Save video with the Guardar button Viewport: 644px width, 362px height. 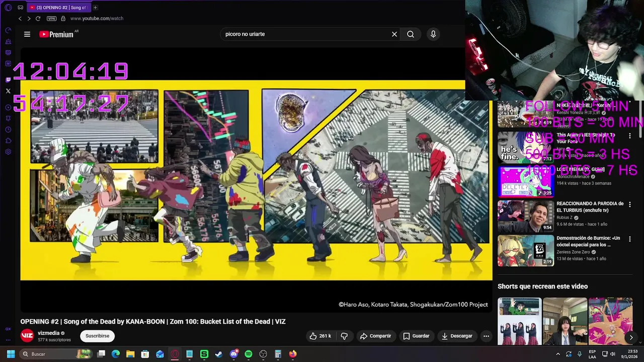click(416, 336)
